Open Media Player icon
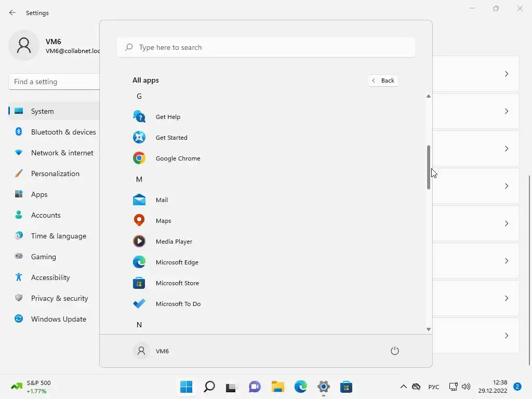Screen dimensions: 532x399 point(139,241)
